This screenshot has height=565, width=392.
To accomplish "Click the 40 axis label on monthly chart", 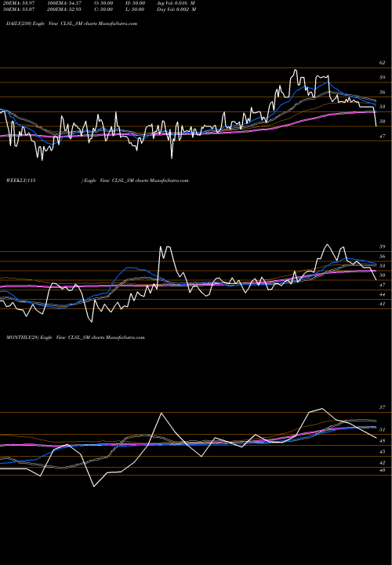I will [382, 470].
